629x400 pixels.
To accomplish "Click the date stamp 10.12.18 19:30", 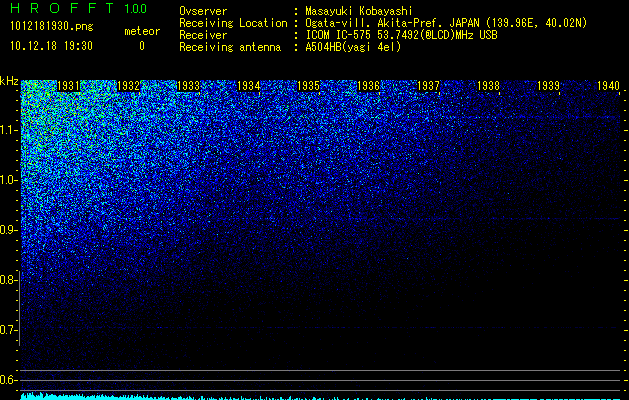I will tap(51, 46).
